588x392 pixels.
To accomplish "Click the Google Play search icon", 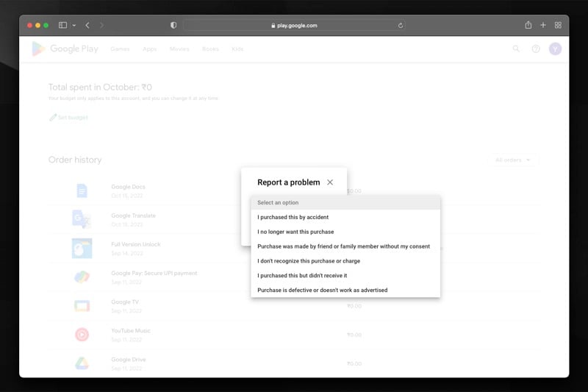I will (516, 49).
